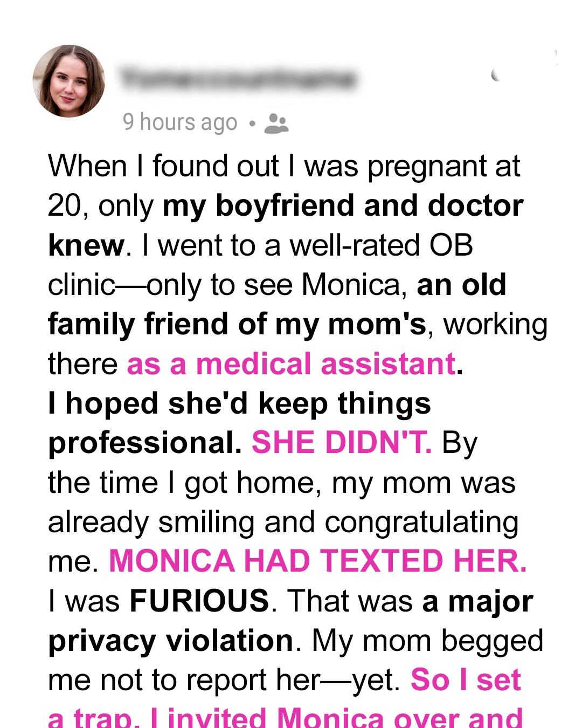Click "I hoped she'd keep things" line

pyautogui.click(x=239, y=403)
